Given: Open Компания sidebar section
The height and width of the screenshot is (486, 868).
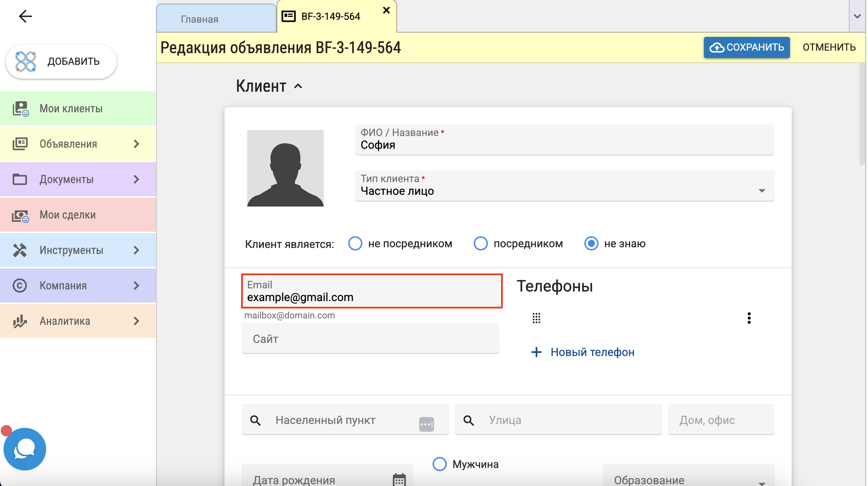Looking at the screenshot, I should (x=78, y=286).
